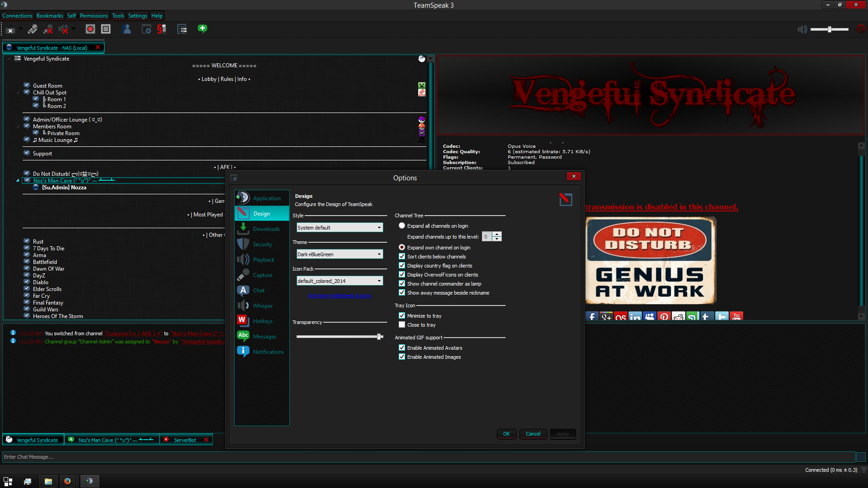Open the Theme Dark+BlueGreen dropdown
Image resolution: width=868 pixels, height=488 pixels.
[340, 254]
